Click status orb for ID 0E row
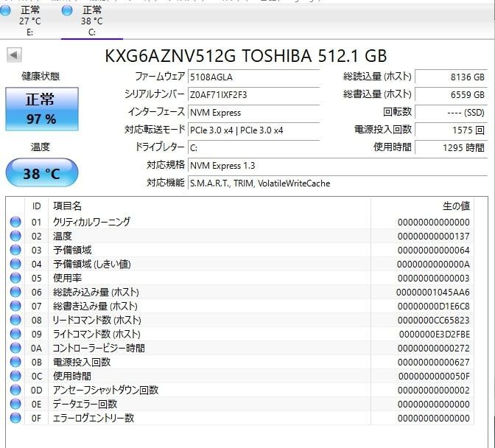Image resolution: width=495 pixels, height=448 pixels. tap(15, 404)
